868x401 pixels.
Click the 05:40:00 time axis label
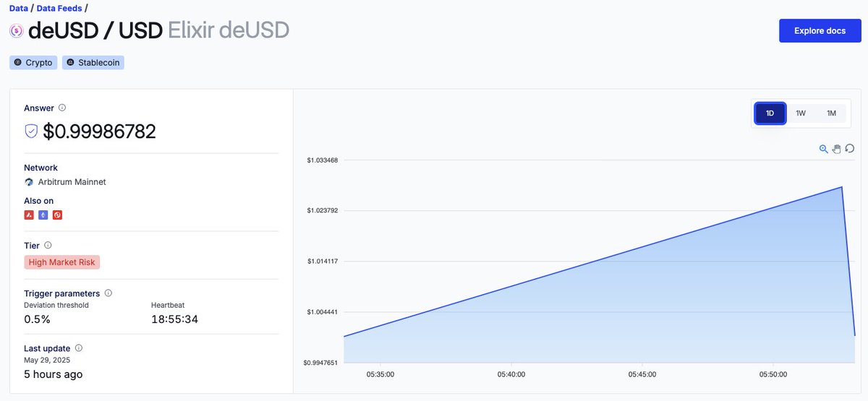click(511, 375)
